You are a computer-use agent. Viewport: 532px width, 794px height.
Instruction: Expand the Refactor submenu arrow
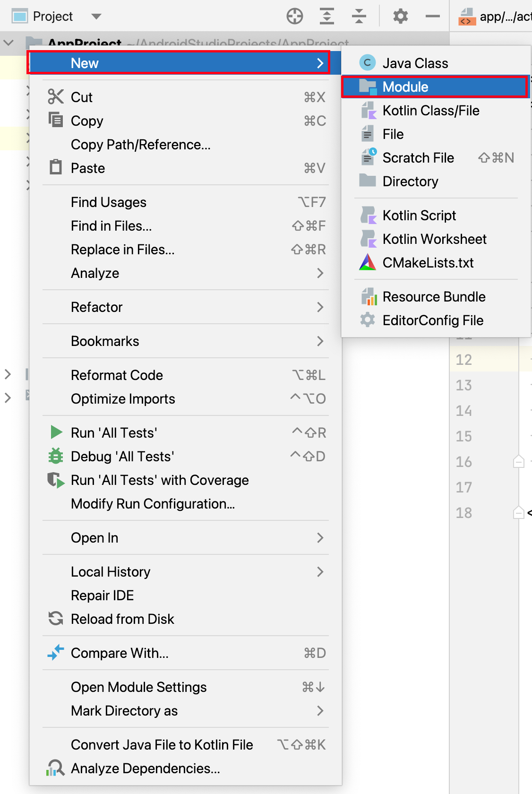pos(320,307)
